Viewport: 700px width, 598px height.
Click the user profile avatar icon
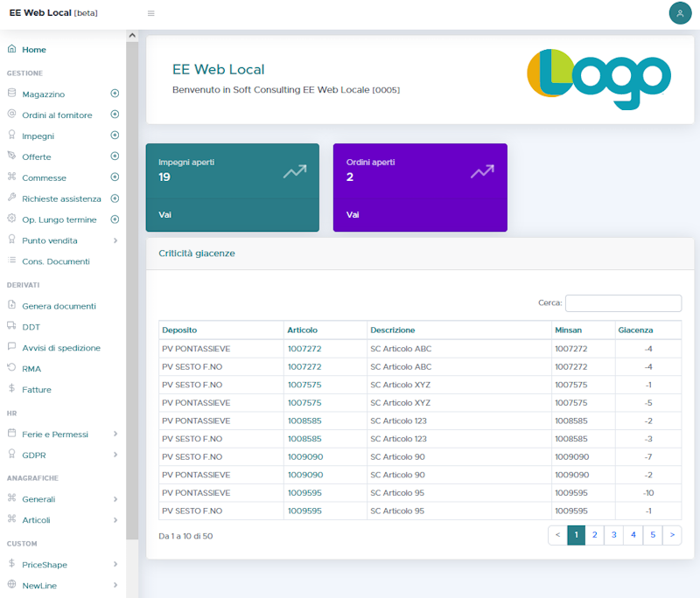680,13
